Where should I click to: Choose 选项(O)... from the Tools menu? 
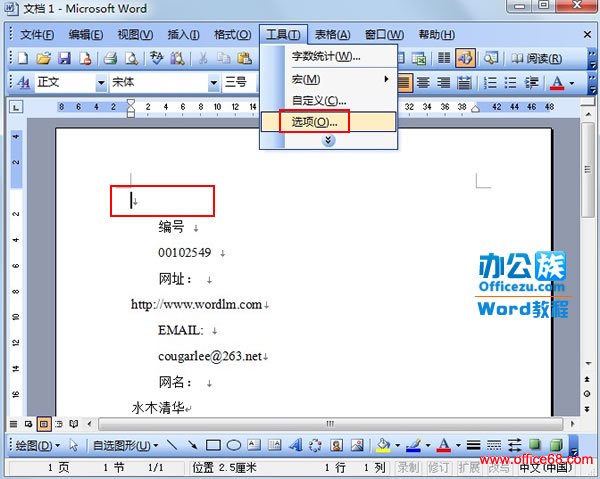pyautogui.click(x=315, y=122)
